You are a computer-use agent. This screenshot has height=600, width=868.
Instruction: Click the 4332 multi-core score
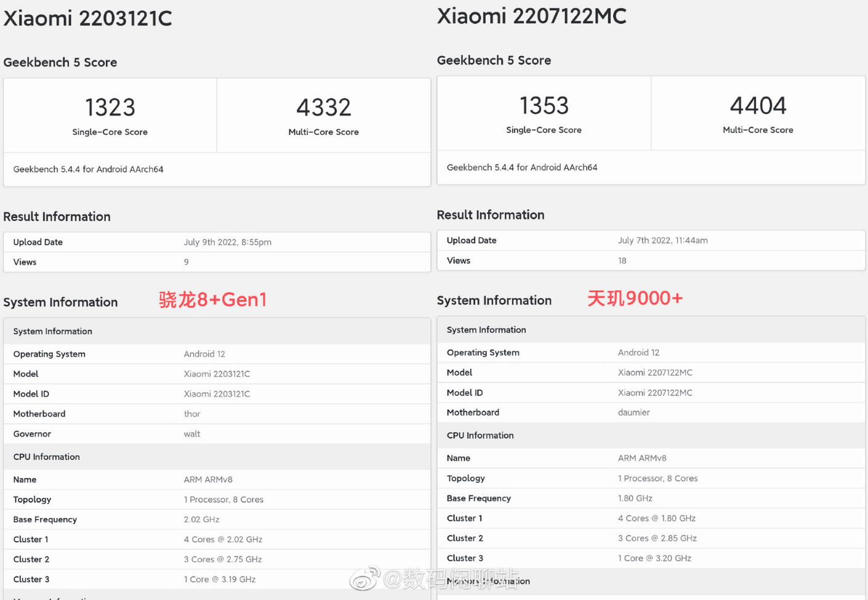pos(323,108)
